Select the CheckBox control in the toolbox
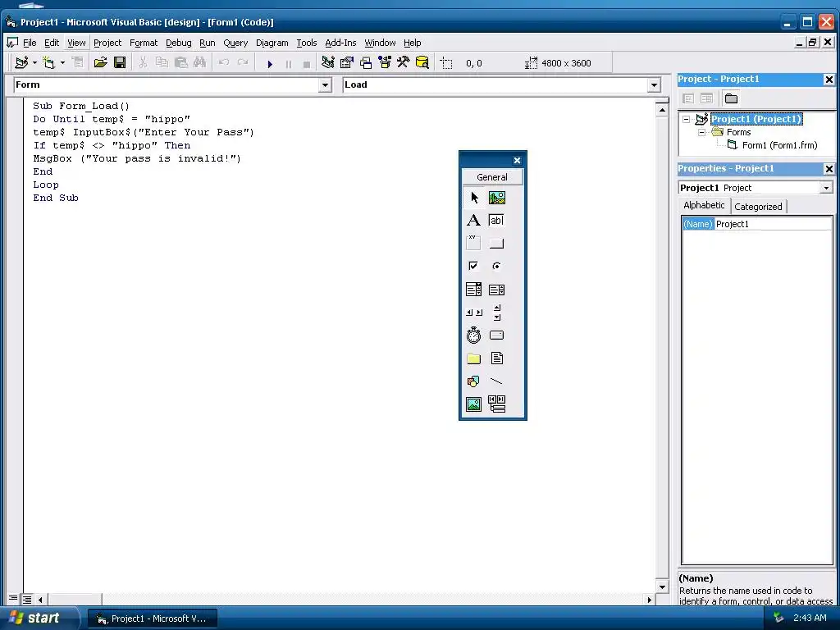 [473, 267]
